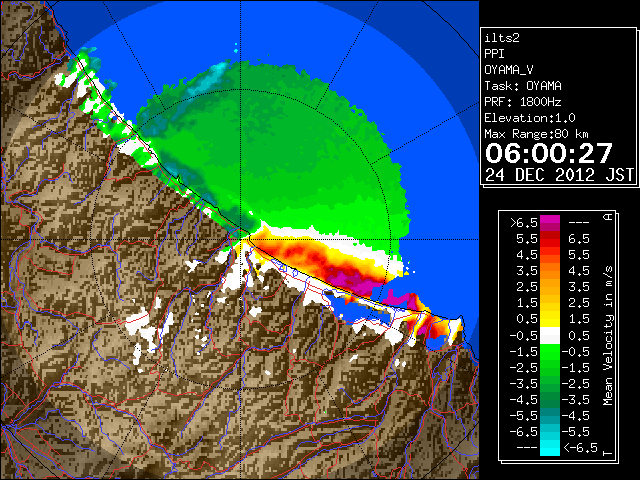Click the "OYAMA_V" product name
Screen dimensions: 640x480
point(509,70)
